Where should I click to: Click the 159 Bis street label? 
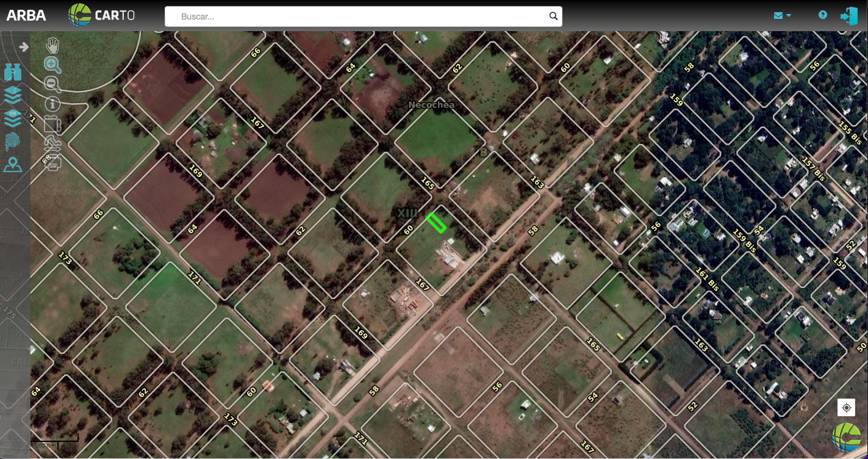[x=744, y=241]
